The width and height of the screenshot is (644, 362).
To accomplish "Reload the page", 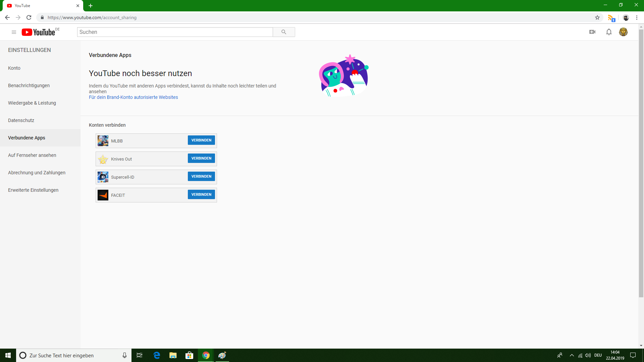I will click(x=29, y=17).
